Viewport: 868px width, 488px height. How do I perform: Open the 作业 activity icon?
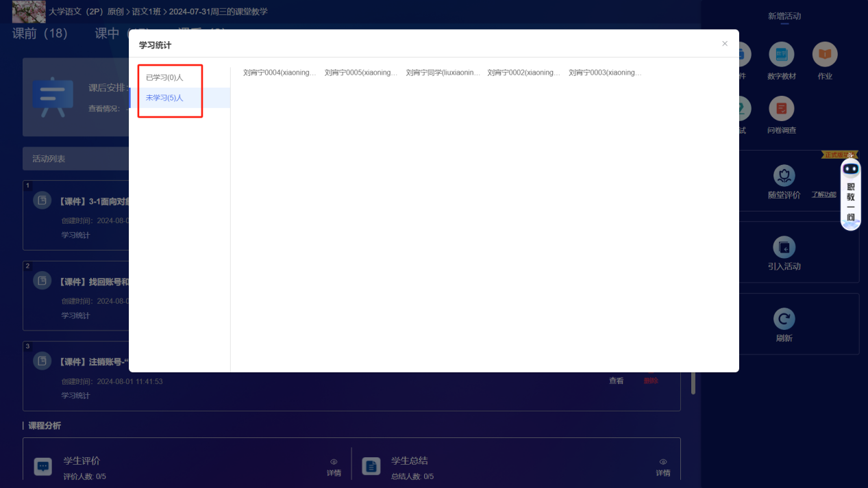pyautogui.click(x=825, y=55)
